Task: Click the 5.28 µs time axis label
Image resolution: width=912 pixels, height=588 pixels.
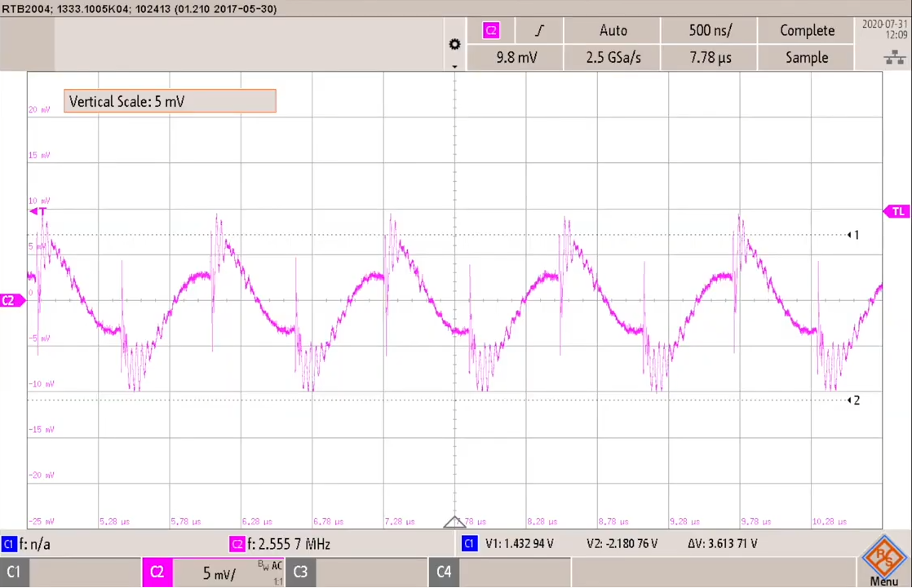Action: pyautogui.click(x=114, y=521)
